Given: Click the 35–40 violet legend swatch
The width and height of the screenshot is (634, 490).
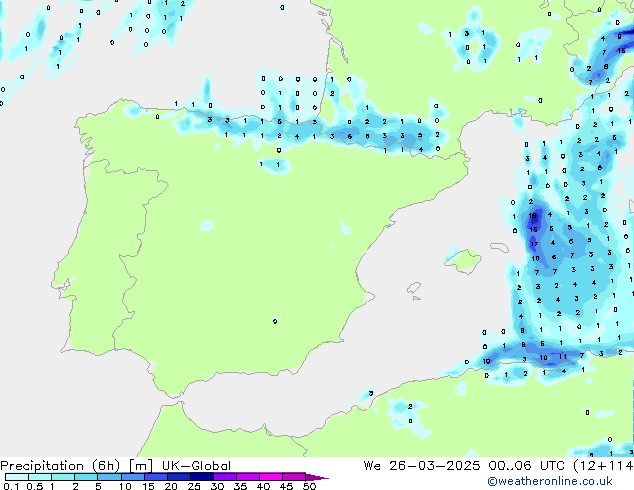Looking at the screenshot, I should pos(247,477).
